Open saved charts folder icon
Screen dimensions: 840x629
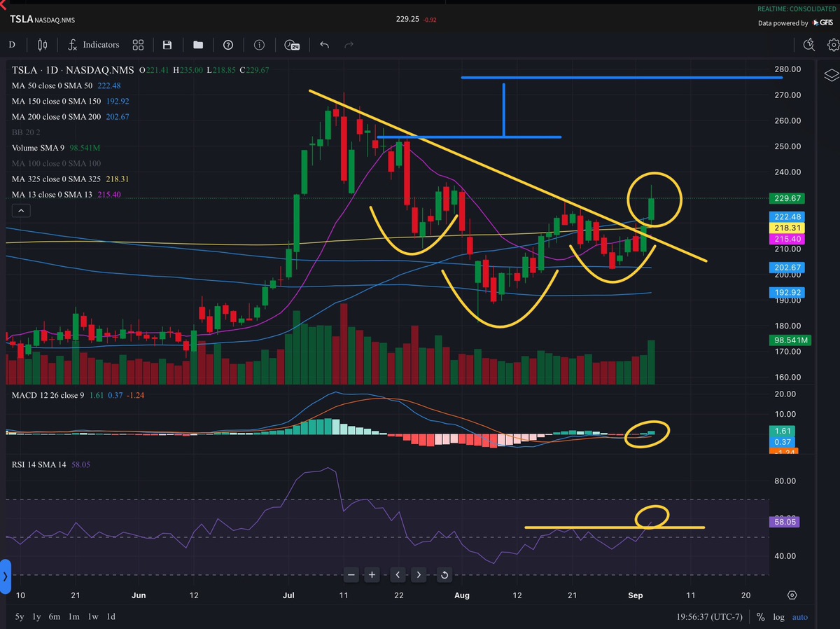pos(198,45)
